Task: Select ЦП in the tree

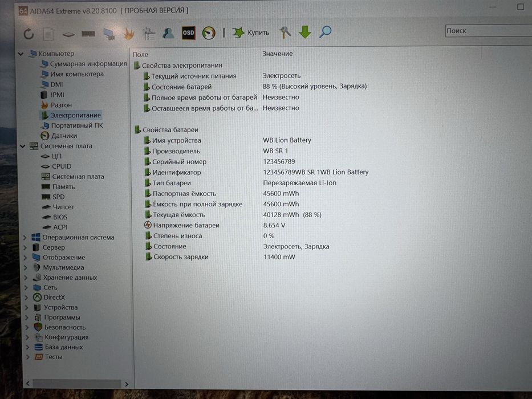Action: pos(51,156)
